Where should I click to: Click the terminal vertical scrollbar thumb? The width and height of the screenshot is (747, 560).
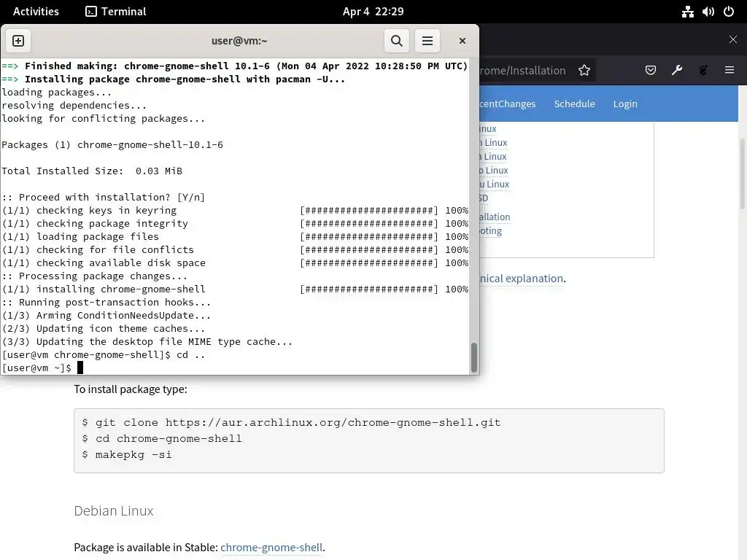tap(473, 357)
